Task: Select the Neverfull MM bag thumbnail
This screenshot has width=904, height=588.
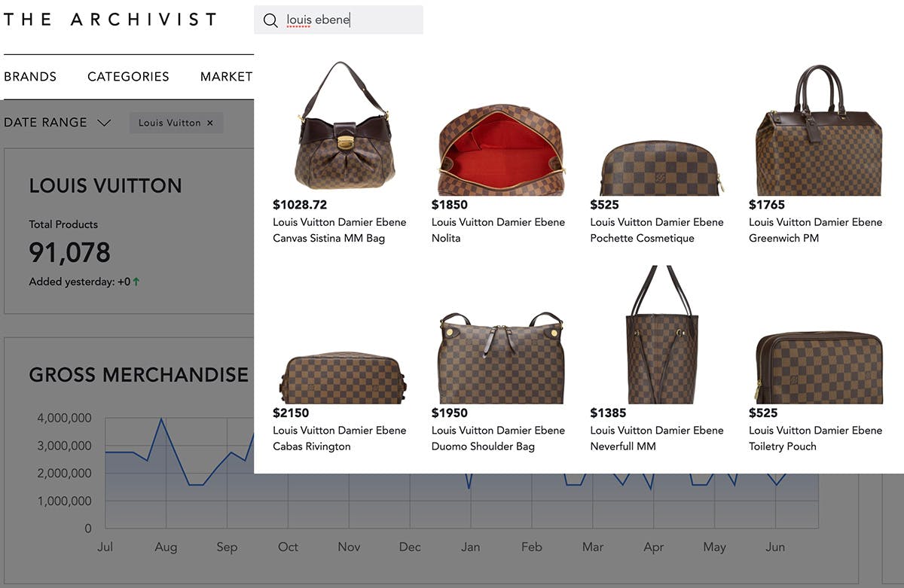Action: pyautogui.click(x=661, y=334)
